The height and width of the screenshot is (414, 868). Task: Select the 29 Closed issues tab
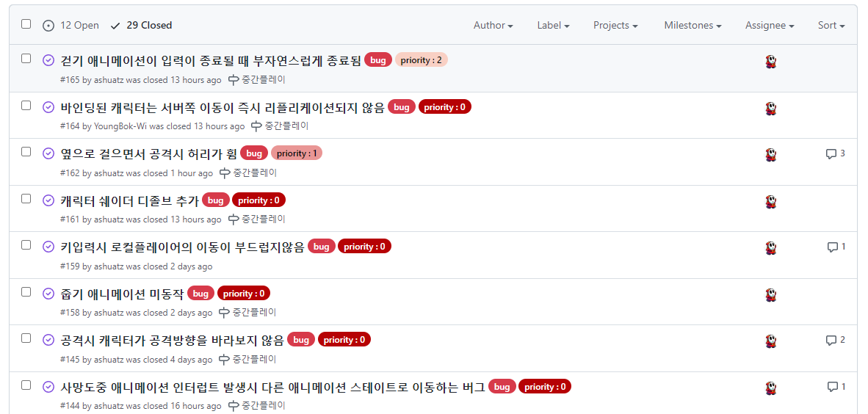point(142,26)
